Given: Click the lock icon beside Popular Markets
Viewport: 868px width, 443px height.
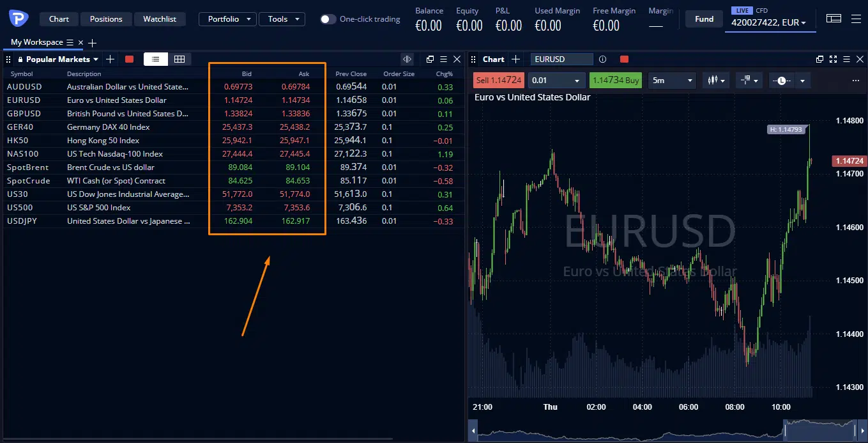Looking at the screenshot, I should [x=20, y=59].
